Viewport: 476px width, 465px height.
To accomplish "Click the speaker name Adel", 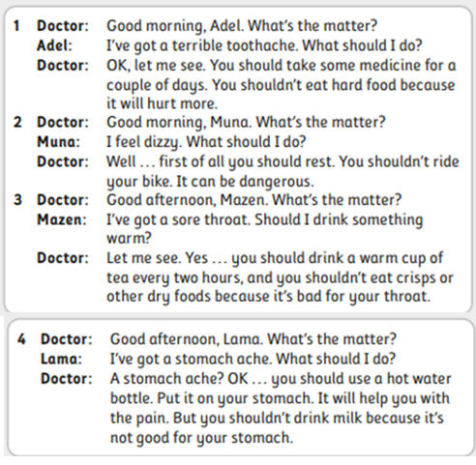I will (x=54, y=45).
